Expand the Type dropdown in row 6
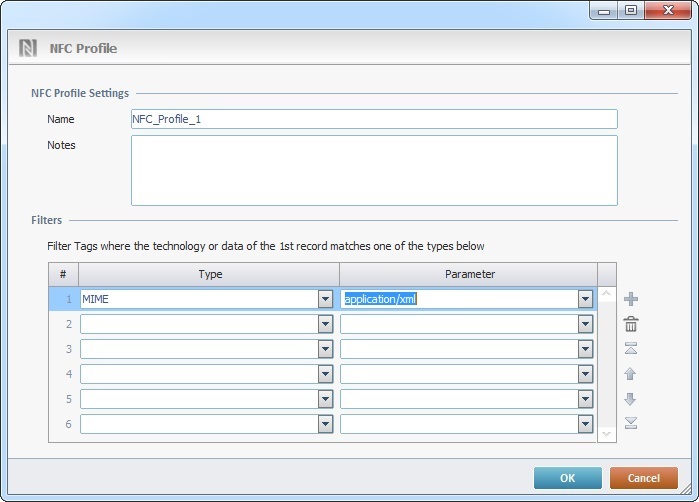699x502 pixels. (325, 424)
